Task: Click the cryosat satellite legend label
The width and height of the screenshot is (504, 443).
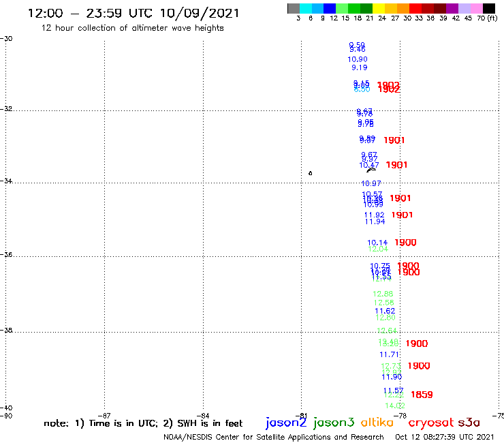Action: coord(430,423)
